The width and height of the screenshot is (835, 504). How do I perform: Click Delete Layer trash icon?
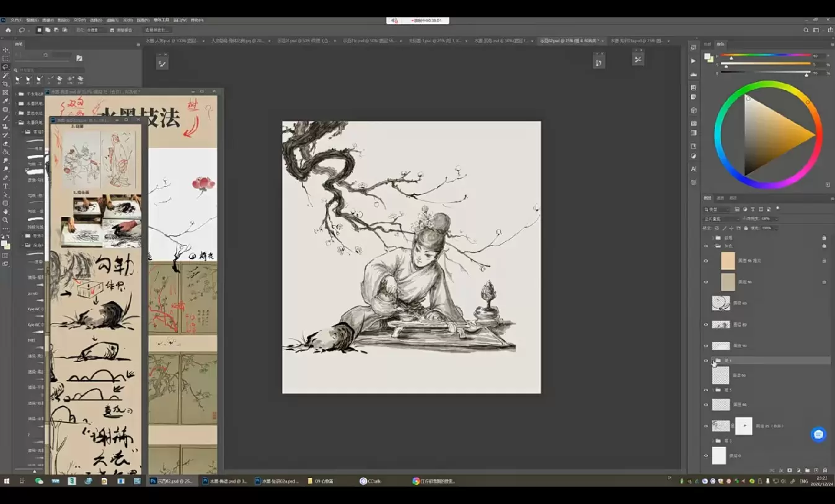click(x=825, y=470)
